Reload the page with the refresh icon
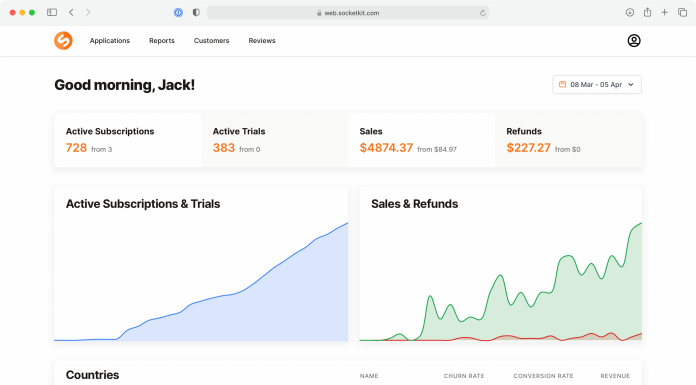 point(482,13)
